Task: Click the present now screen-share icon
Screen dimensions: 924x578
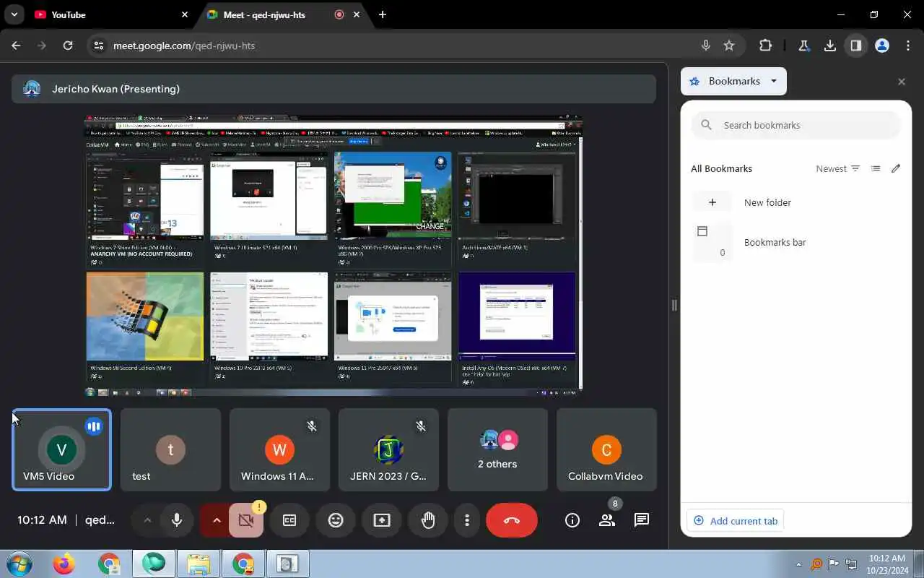Action: coord(382,520)
